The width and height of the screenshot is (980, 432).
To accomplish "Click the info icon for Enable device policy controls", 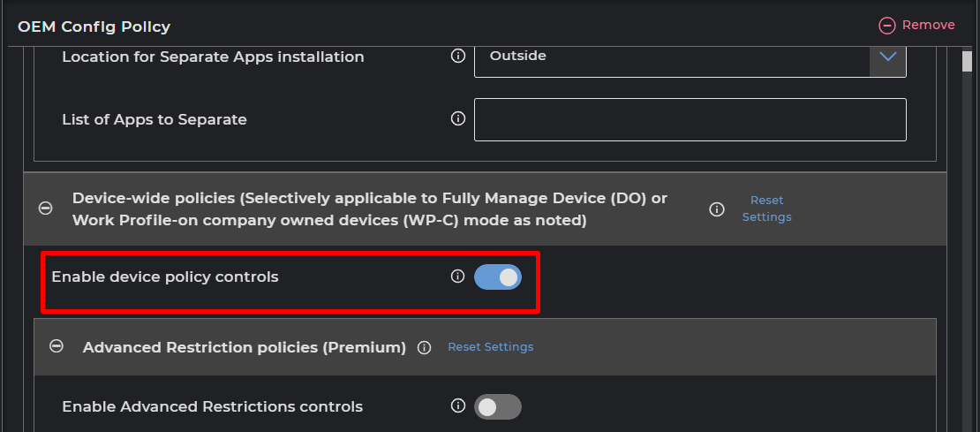I will click(457, 277).
